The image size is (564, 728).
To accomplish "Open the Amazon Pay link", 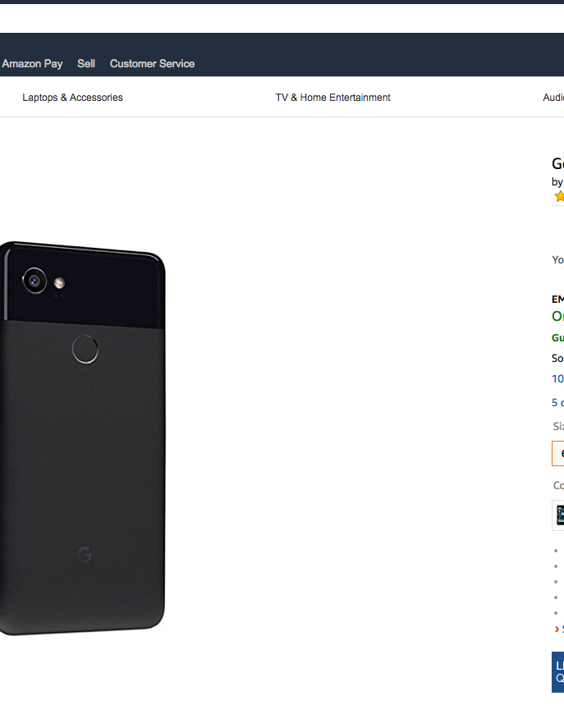I will click(x=32, y=63).
